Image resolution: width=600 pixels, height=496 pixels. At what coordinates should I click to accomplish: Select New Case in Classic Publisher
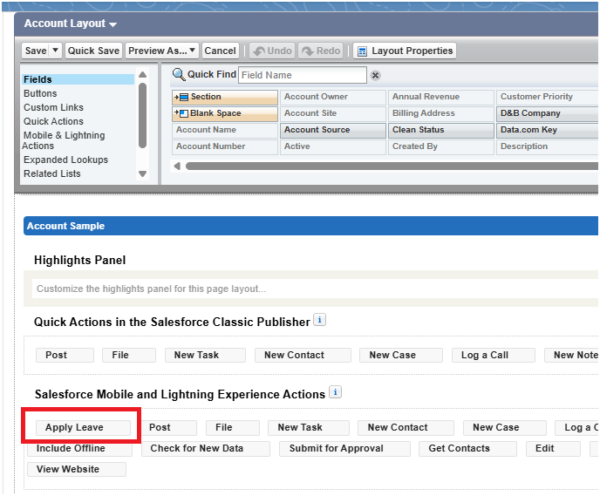(x=401, y=356)
